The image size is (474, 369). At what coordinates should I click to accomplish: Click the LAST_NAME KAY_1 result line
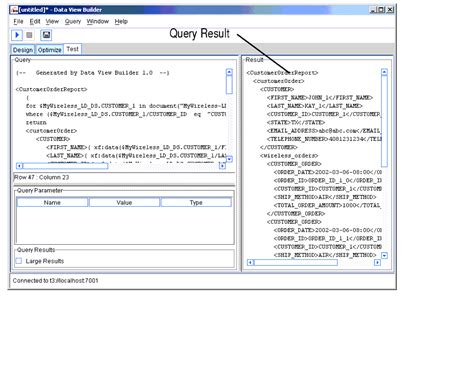tap(315, 106)
